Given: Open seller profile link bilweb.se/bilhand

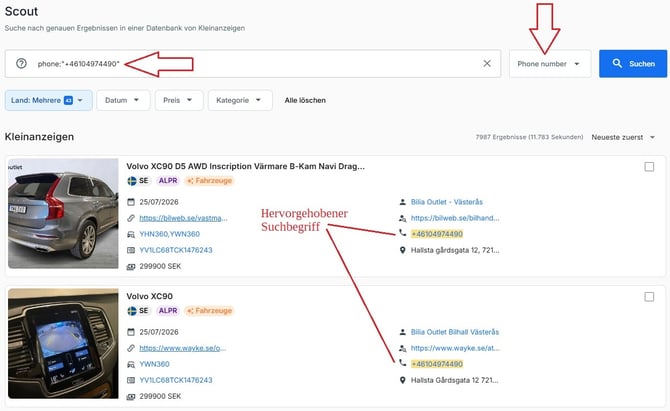Looking at the screenshot, I should pos(455,218).
